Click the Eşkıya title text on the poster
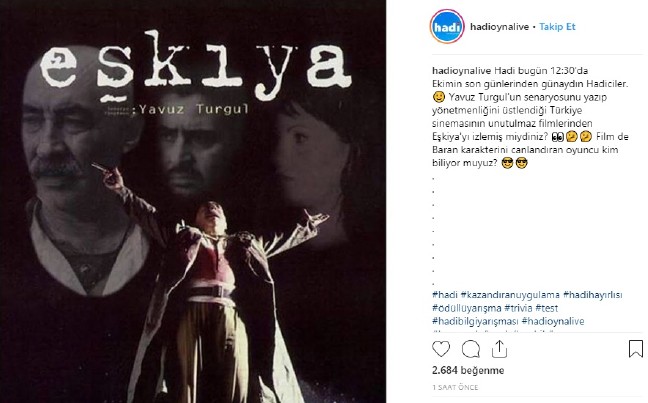Screen dimensions: 648x403 point(196,65)
